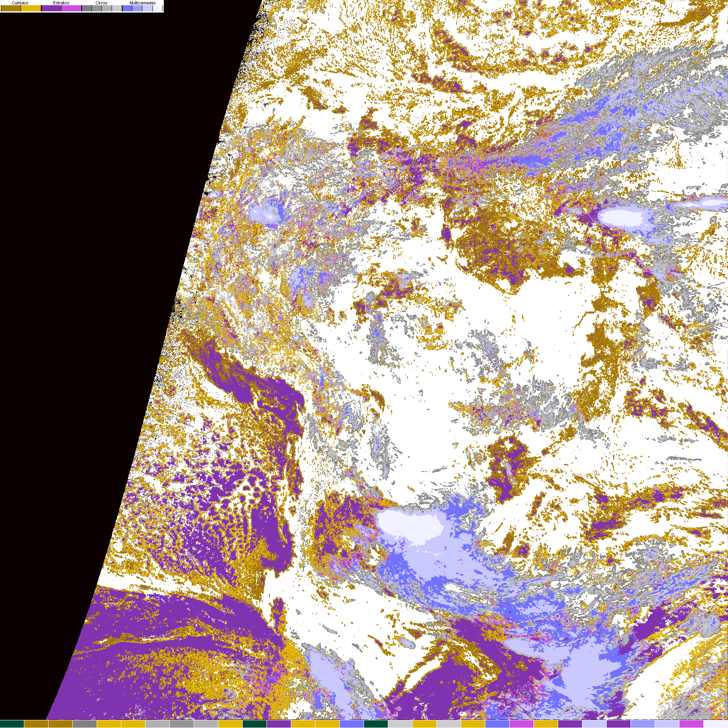The image size is (728, 728).
Task: Click the Estratos legend label
Action: point(61,3)
